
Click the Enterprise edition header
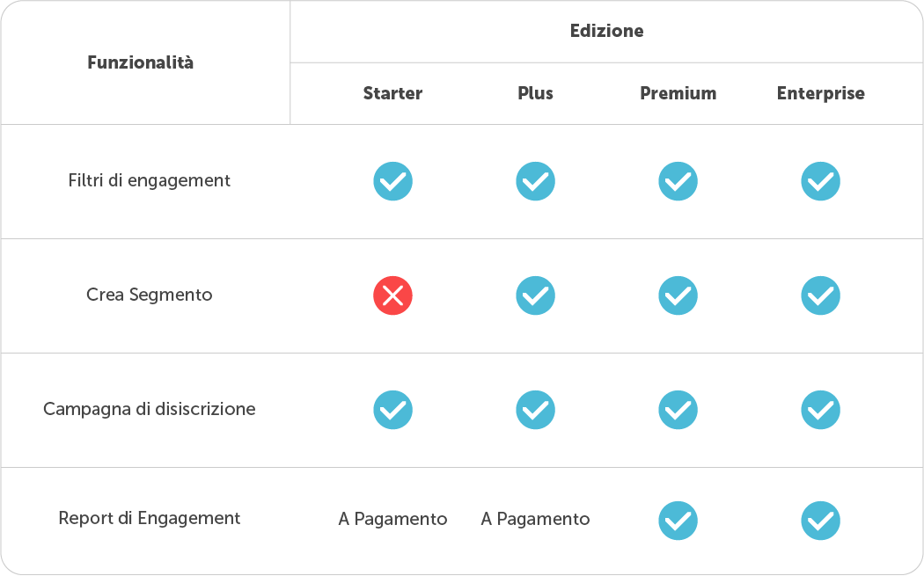(x=820, y=93)
